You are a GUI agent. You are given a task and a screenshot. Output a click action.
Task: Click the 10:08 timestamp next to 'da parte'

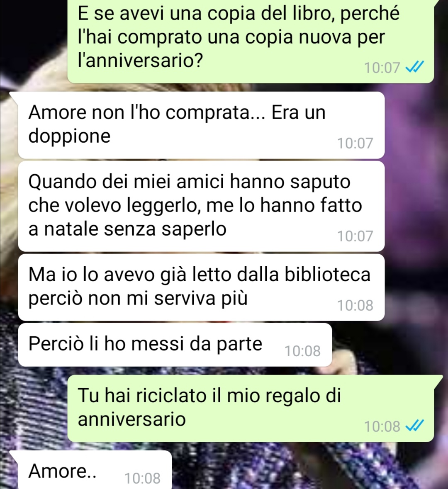303,351
